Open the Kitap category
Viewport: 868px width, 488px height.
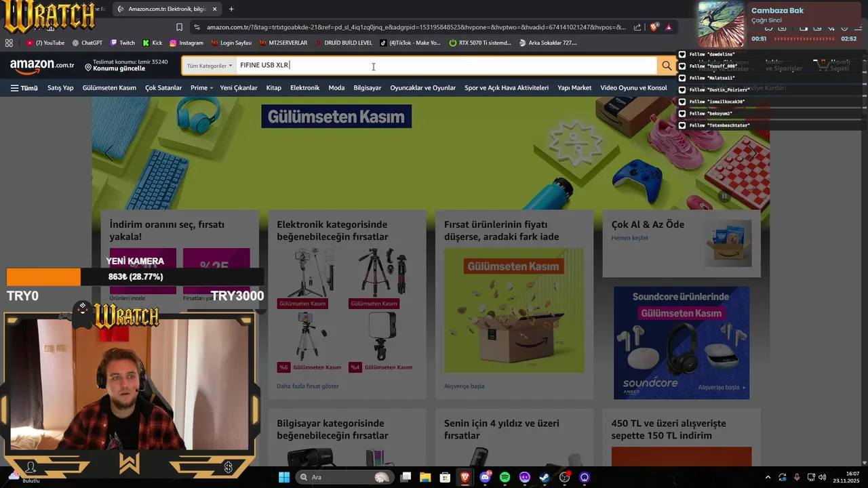pyautogui.click(x=273, y=88)
